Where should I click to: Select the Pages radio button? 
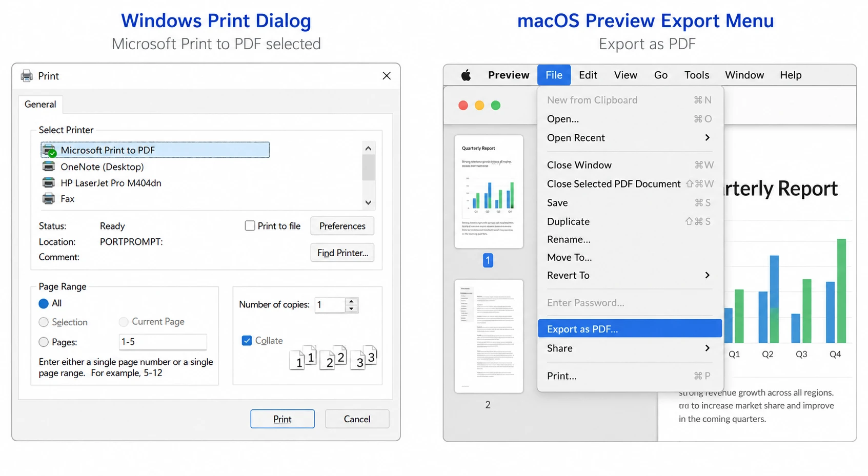[x=44, y=342]
